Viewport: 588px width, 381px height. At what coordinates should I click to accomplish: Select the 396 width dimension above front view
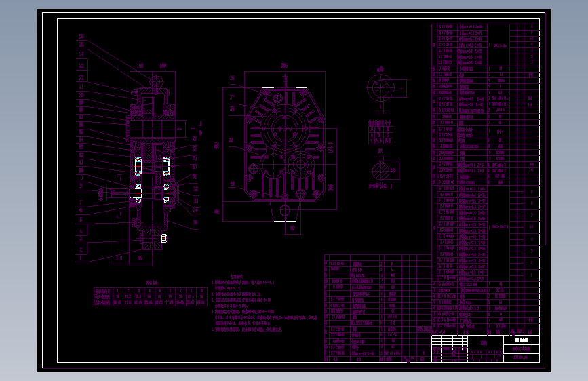click(284, 66)
